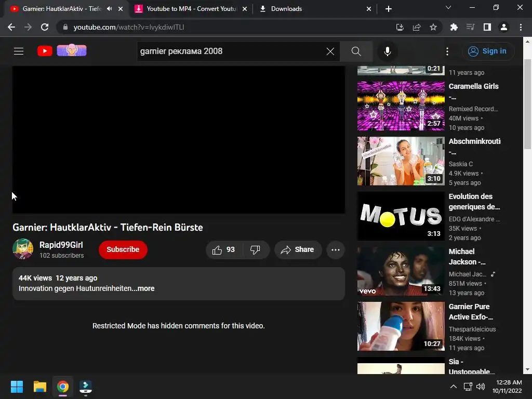The height and width of the screenshot is (399, 532).
Task: Reload the YouTube page
Action: pyautogui.click(x=45, y=27)
